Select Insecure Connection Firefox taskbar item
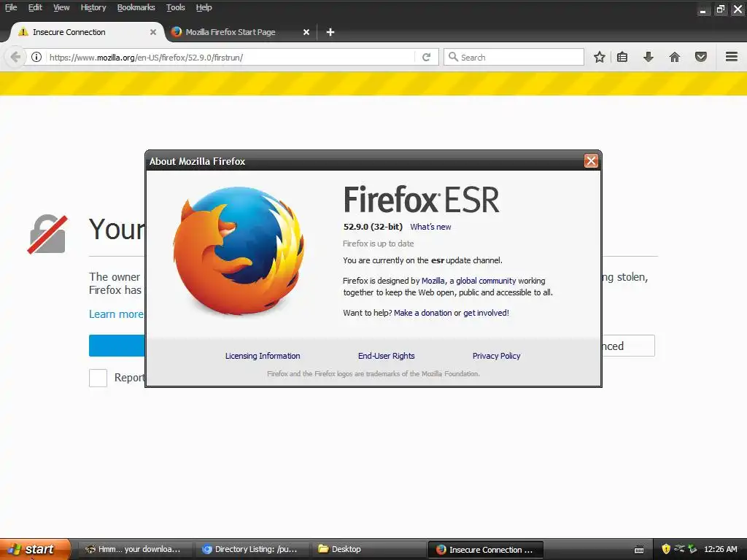This screenshot has height=560, width=747. [x=485, y=549]
